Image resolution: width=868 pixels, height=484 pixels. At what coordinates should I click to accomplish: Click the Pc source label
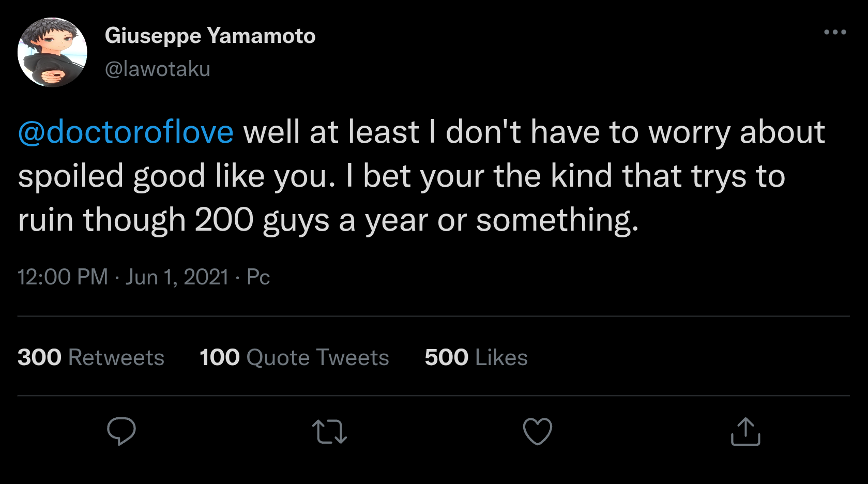258,277
